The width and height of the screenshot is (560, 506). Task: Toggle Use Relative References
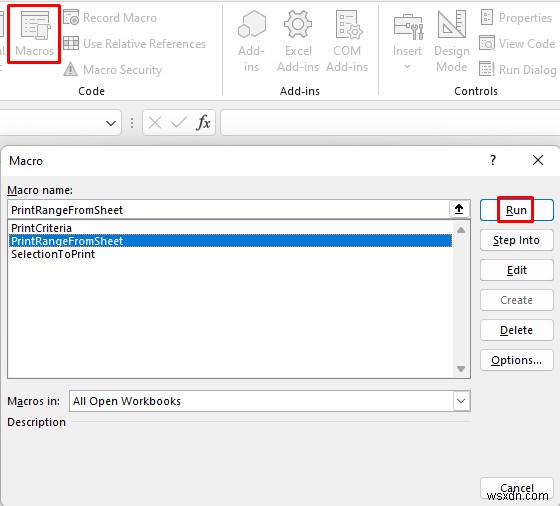[135, 44]
